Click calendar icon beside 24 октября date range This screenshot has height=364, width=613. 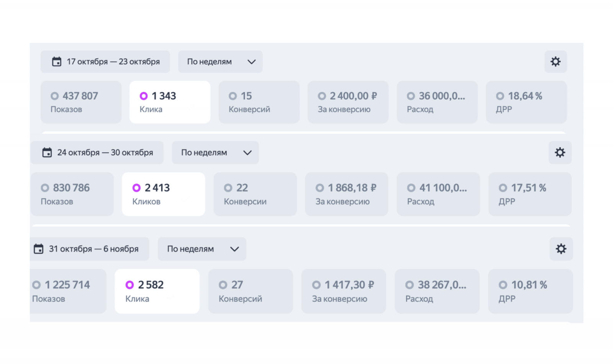pyautogui.click(x=47, y=152)
